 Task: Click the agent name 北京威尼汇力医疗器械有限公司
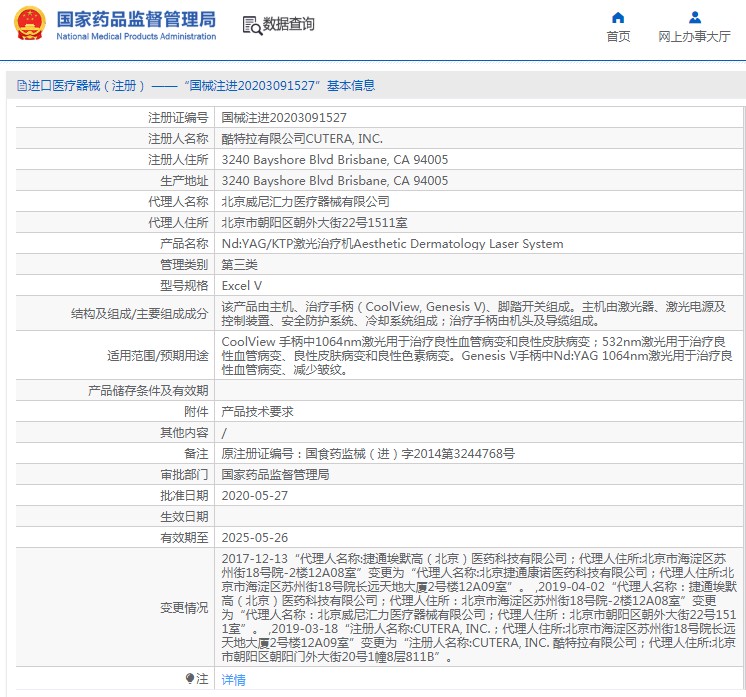(305, 201)
